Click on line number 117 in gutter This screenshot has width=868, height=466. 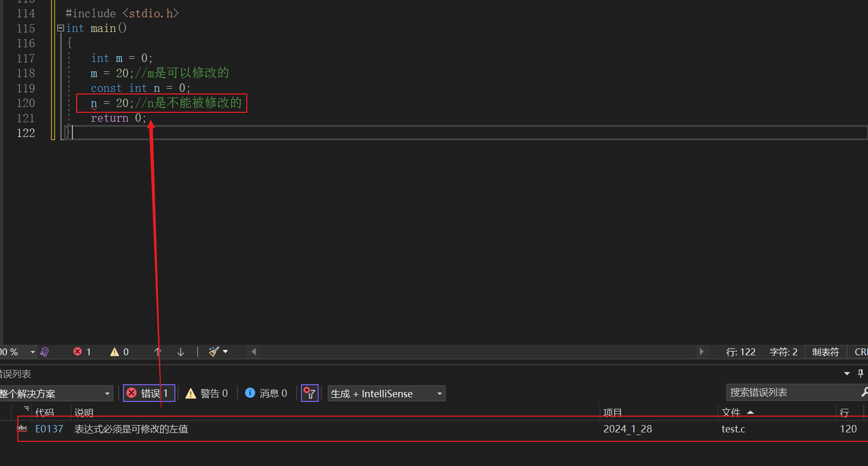[x=26, y=58]
